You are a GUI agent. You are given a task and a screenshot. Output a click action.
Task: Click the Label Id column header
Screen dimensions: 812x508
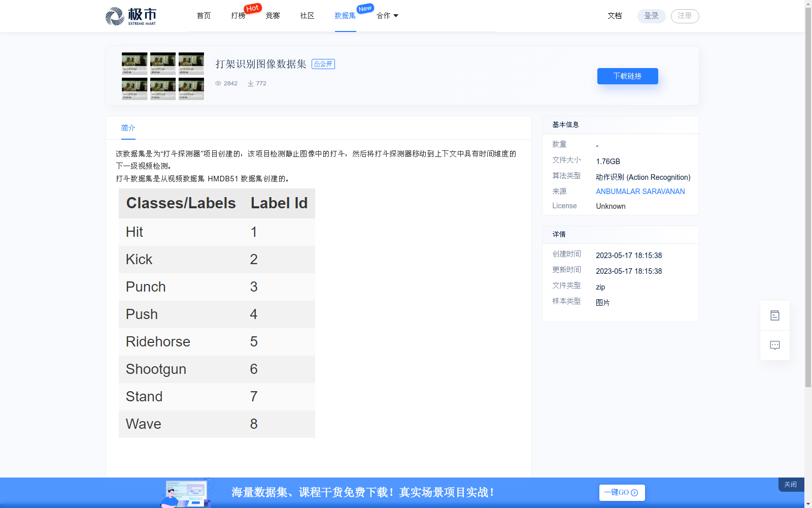(279, 203)
